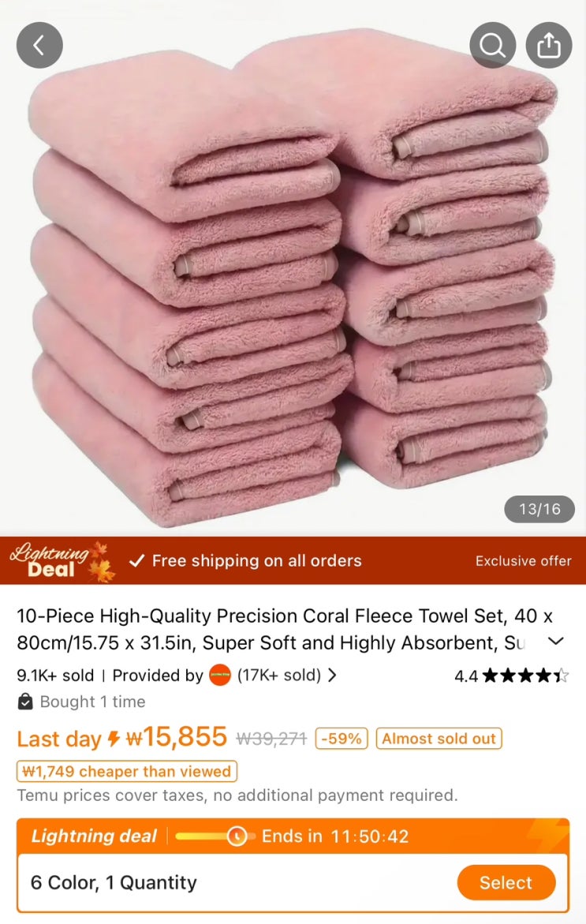Tap the 13/16 image counter
This screenshot has width=586, height=924.
click(x=539, y=509)
